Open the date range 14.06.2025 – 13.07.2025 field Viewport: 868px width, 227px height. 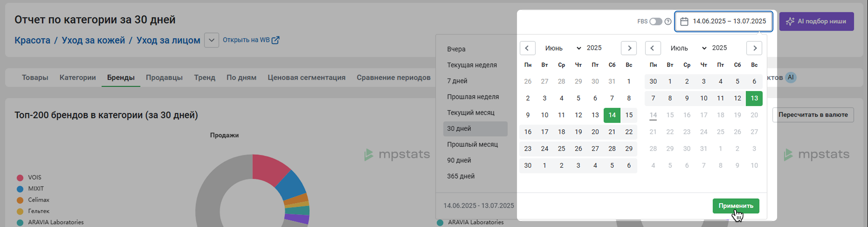(723, 21)
